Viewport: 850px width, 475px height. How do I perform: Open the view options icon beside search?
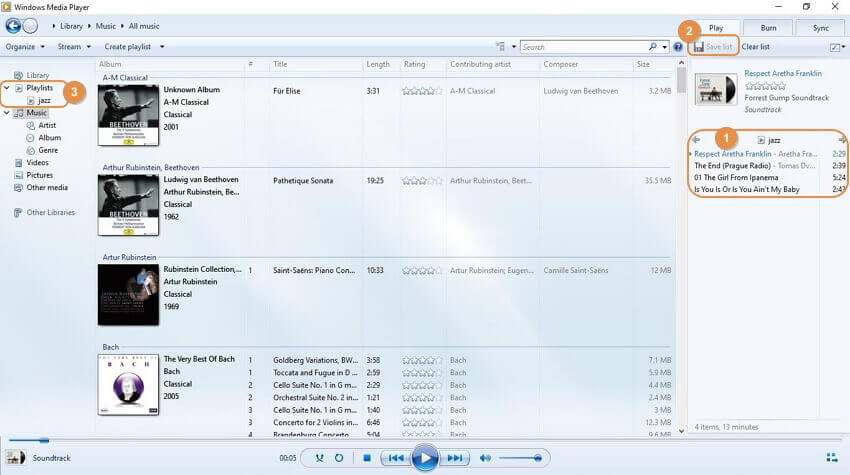tap(500, 47)
